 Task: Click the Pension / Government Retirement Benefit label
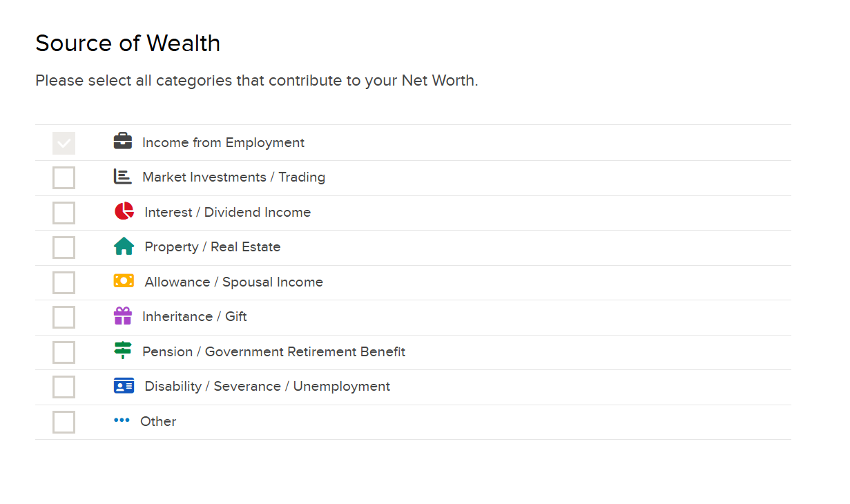(x=273, y=352)
